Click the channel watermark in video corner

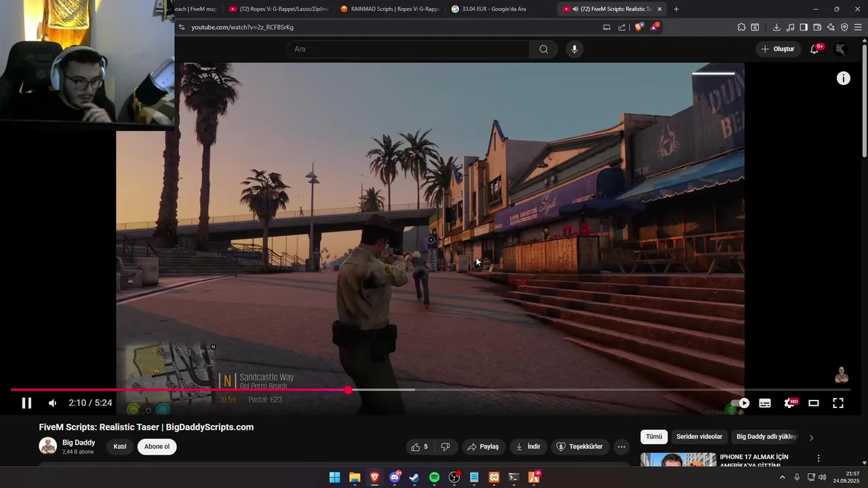click(842, 375)
